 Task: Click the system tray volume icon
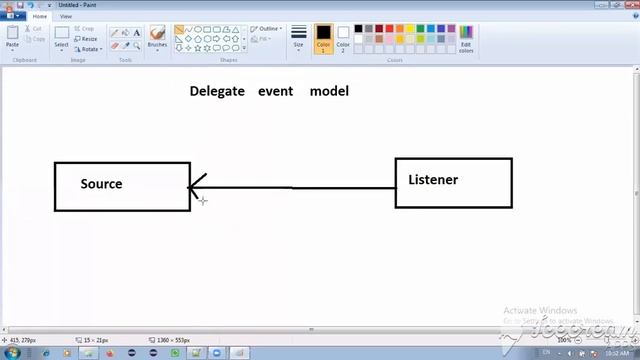pyautogui.click(x=570, y=353)
